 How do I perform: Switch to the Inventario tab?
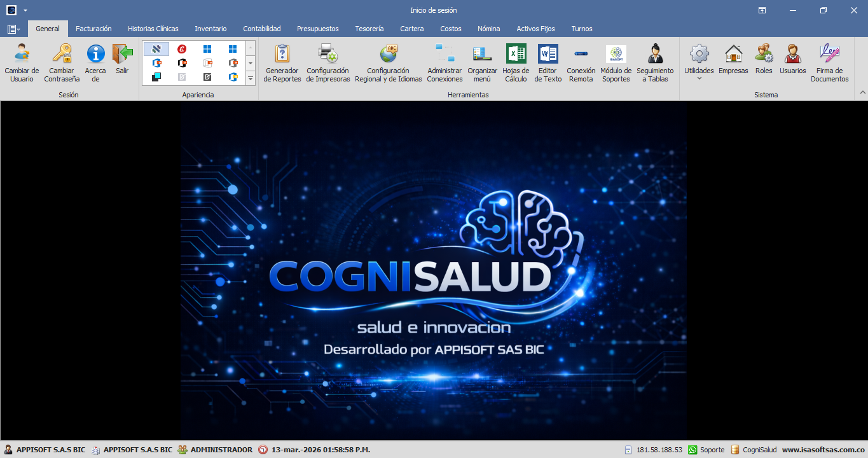[x=210, y=29]
